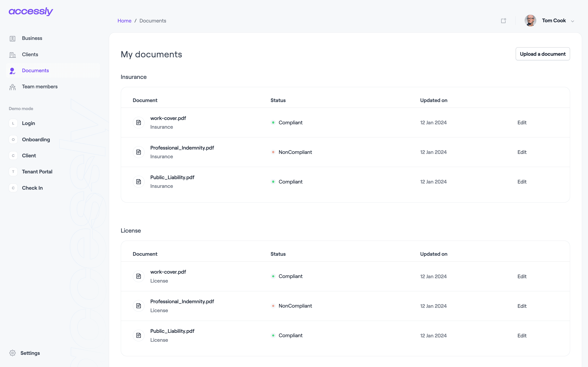Click the Team members people icon
The image size is (588, 367).
pyautogui.click(x=12, y=87)
